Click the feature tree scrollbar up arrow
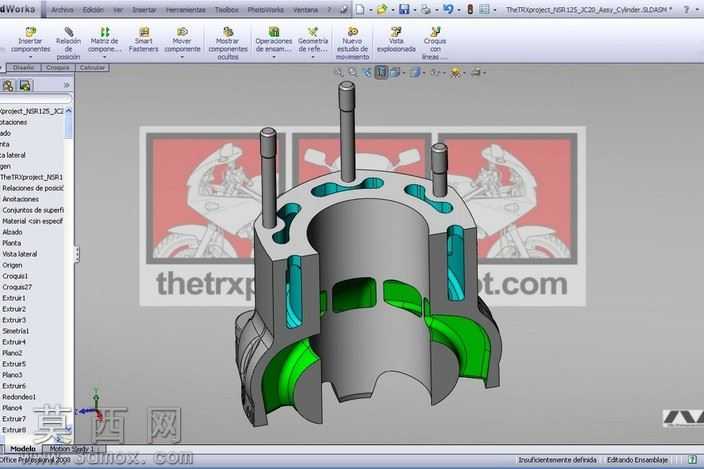Viewport: 704px width, 469px height. click(x=69, y=110)
